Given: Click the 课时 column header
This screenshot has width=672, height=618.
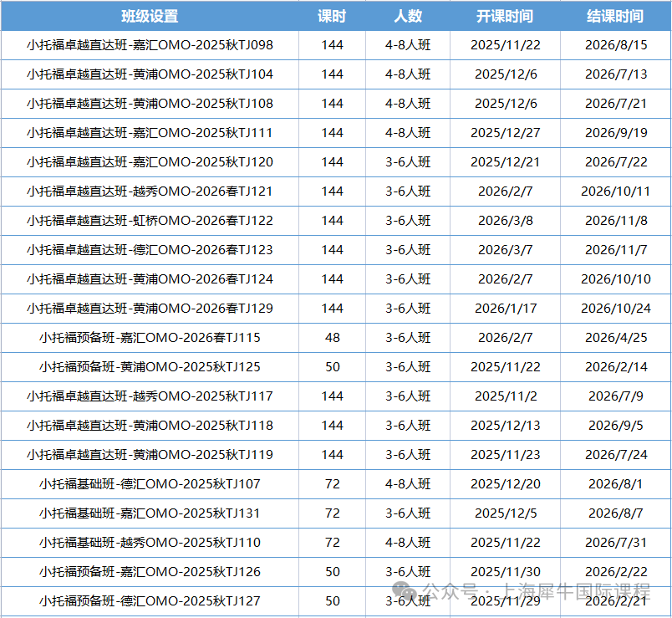Looking at the screenshot, I should point(332,16).
